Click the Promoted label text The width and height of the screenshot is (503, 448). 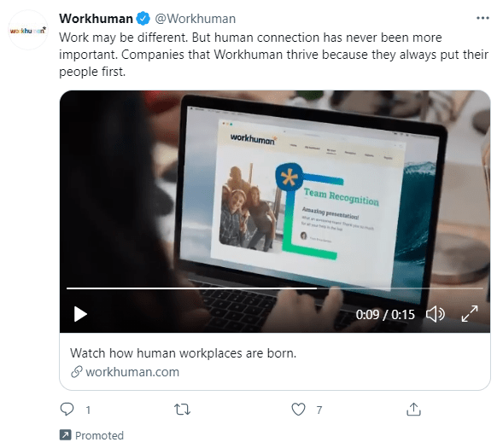coord(99,435)
